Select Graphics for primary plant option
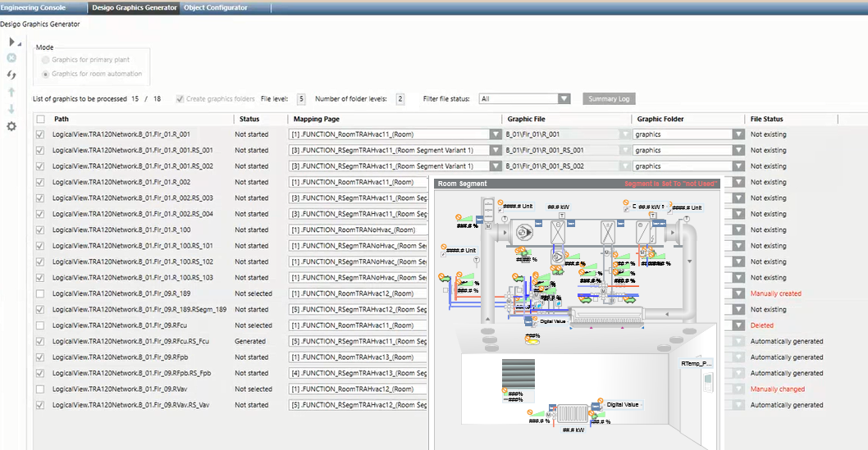 tap(44, 60)
